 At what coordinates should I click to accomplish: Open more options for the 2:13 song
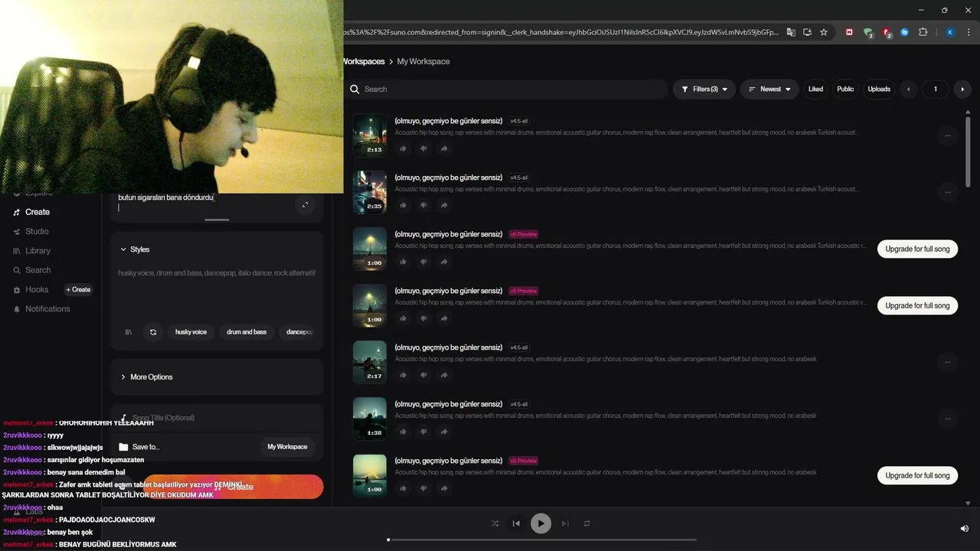(x=948, y=135)
